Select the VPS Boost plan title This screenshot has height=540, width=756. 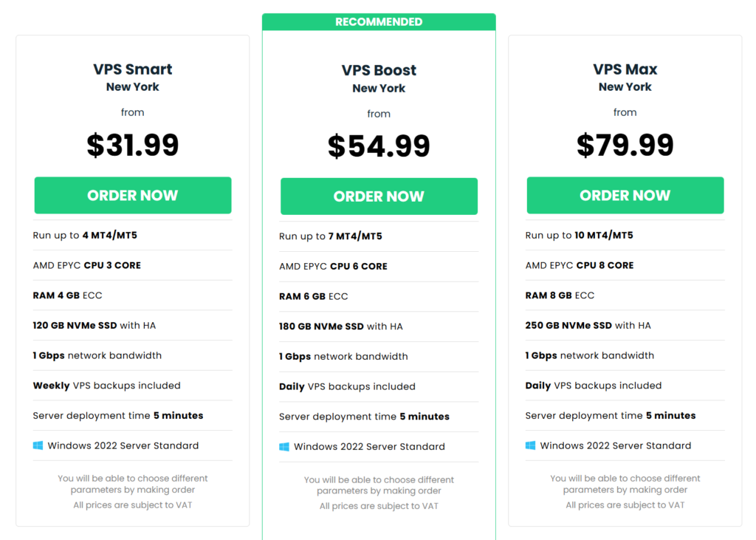pyautogui.click(x=379, y=71)
